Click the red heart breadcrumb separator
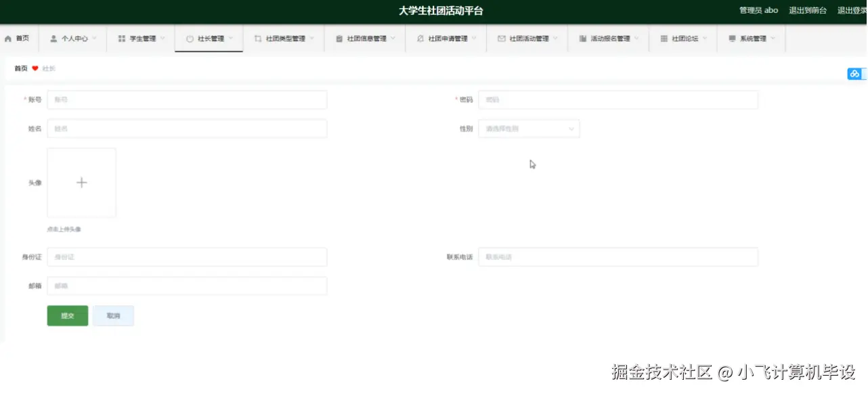This screenshot has width=868, height=394. (x=35, y=68)
